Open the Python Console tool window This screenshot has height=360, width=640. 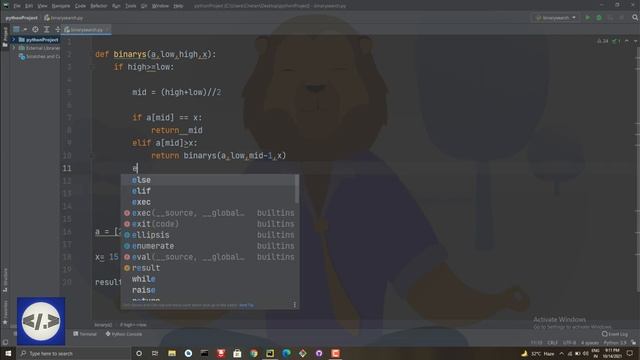[x=124, y=334]
